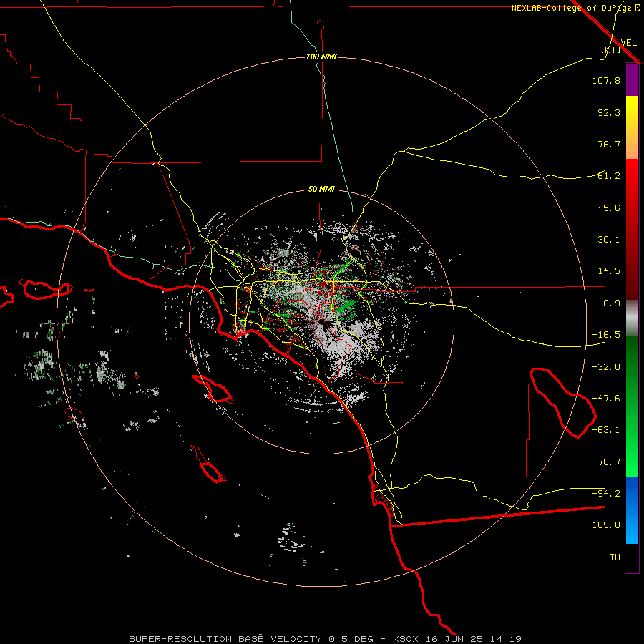Screen dimensions: 644x644
Task: Click the TH threshold label
Action: point(615,557)
